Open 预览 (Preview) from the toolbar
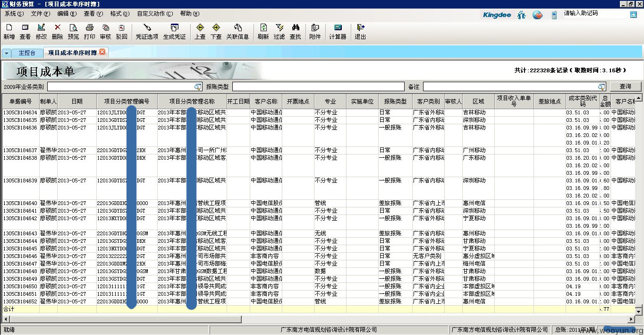Viewport: 644px width, 335px height. point(73,32)
